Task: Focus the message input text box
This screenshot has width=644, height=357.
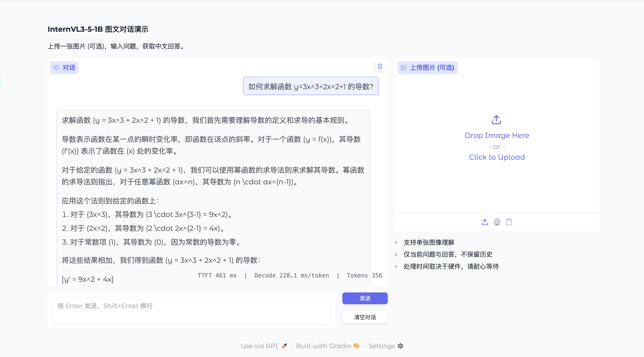Action: pyautogui.click(x=191, y=310)
